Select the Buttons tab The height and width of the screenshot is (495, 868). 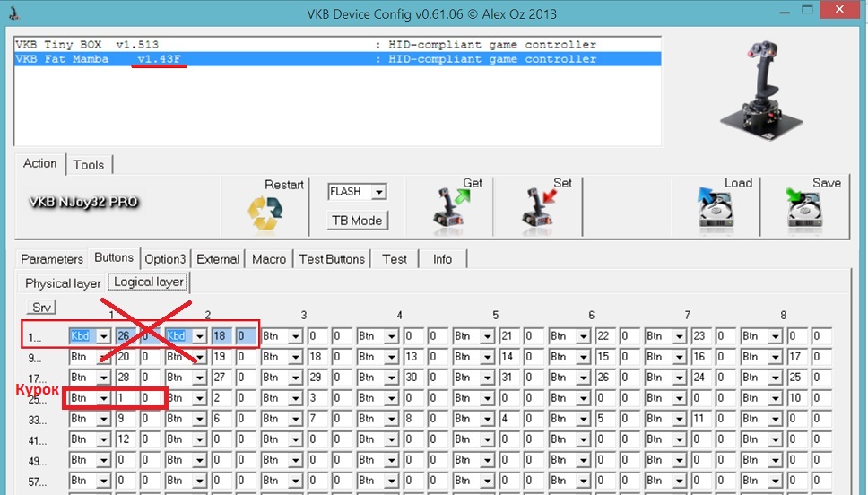(x=114, y=257)
